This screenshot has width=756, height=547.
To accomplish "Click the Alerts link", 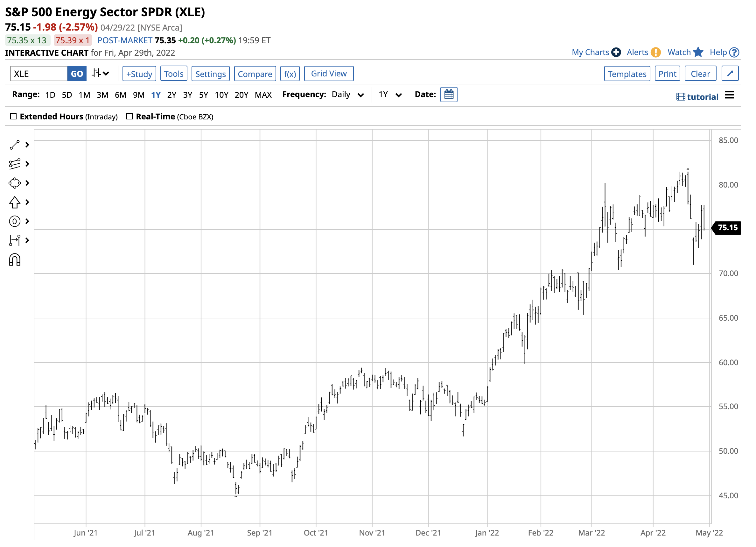I will tap(638, 52).
